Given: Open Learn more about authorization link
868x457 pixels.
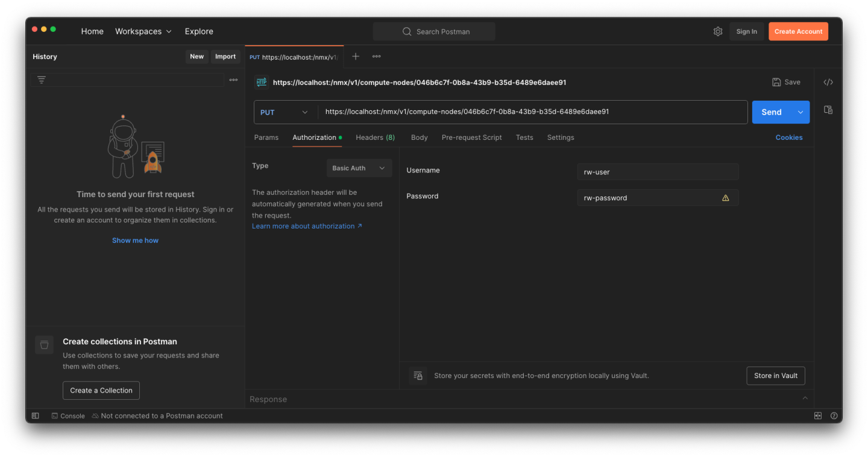Looking at the screenshot, I should [307, 226].
